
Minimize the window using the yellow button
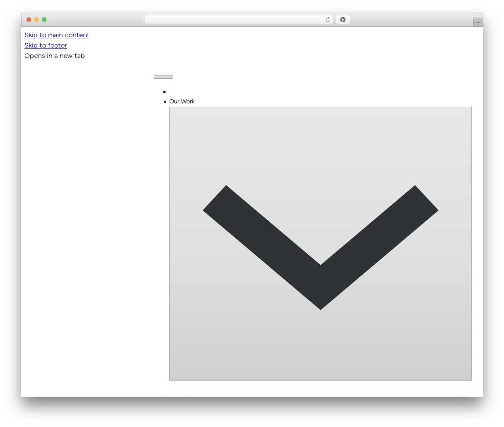tap(37, 20)
